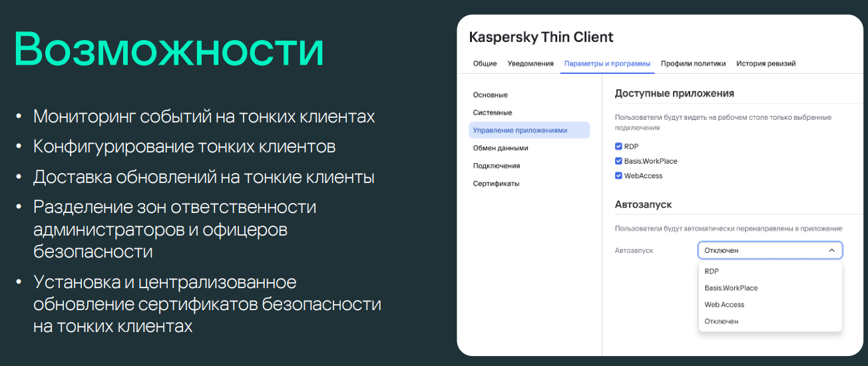This screenshot has height=366, width=868.
Task: Collapse the Автозапуск dropdown showing Отключен
Action: tap(770, 250)
